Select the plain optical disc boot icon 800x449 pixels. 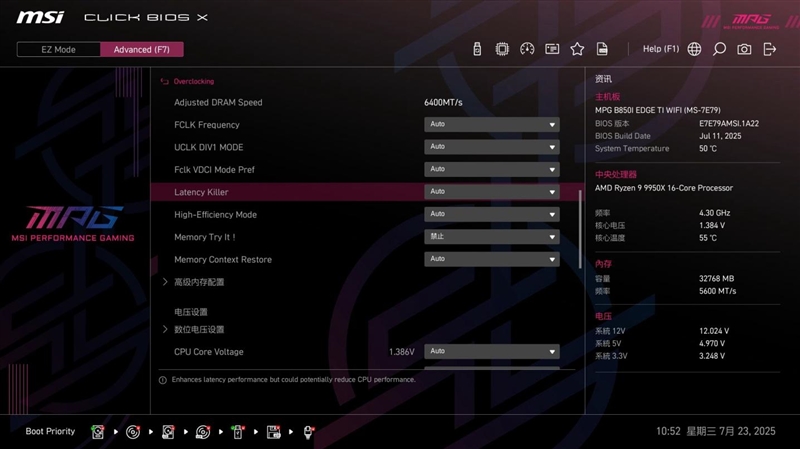pos(133,432)
